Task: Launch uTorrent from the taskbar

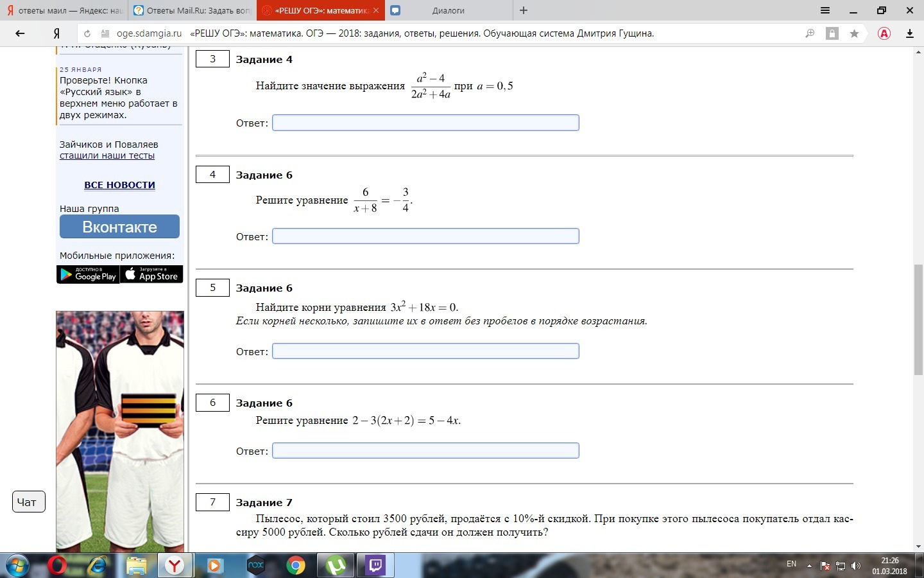Action: point(335,566)
